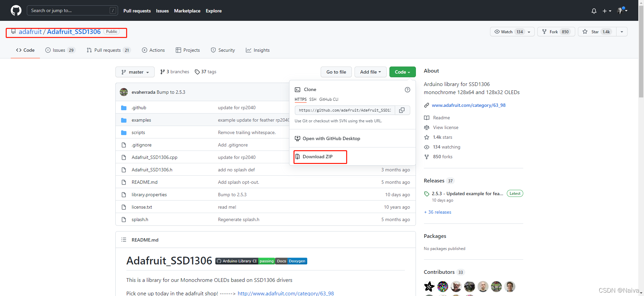View the 37 tags link
The width and height of the screenshot is (644, 296).
(x=206, y=72)
